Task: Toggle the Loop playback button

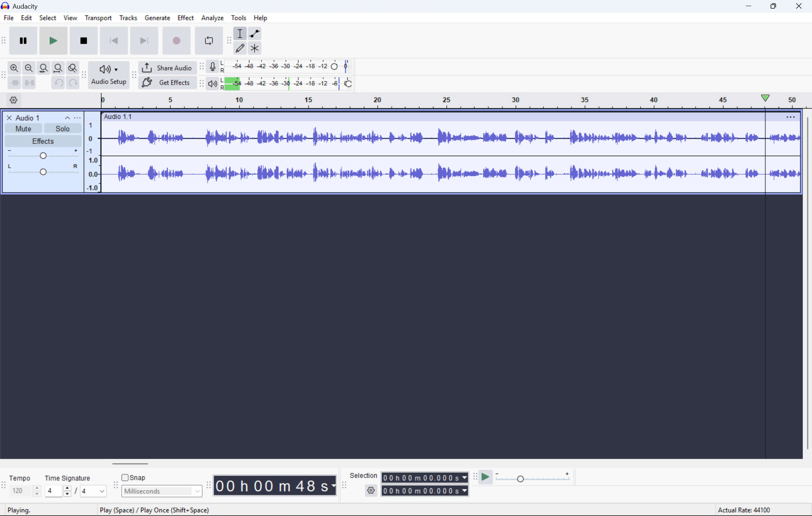Action: 209,41
